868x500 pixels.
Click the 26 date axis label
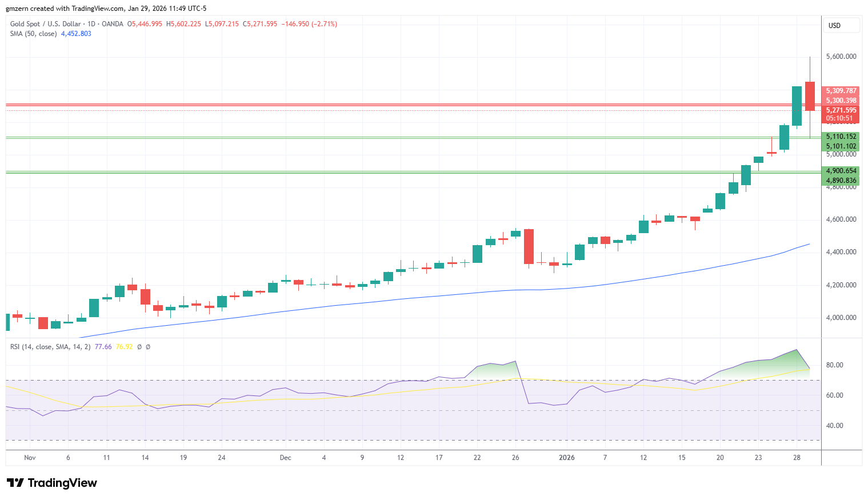pos(515,458)
